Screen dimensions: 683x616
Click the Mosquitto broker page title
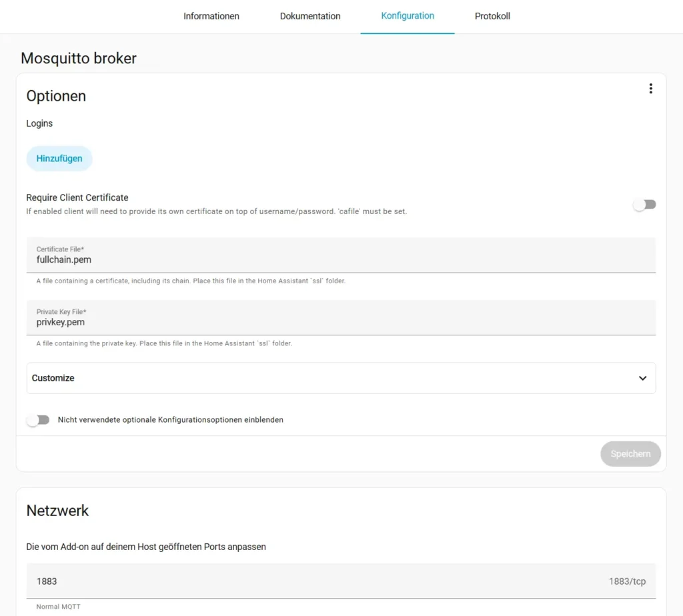tap(79, 58)
